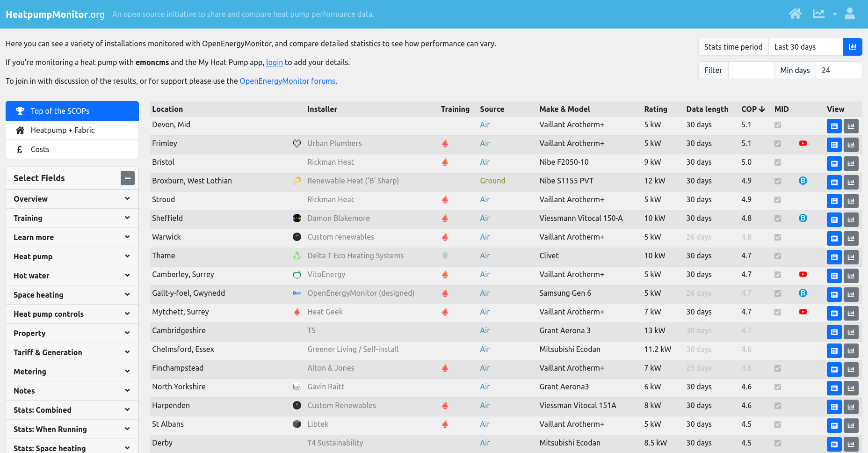Open the chart menu icon in header
The height and width of the screenshot is (453, 868).
819,14
